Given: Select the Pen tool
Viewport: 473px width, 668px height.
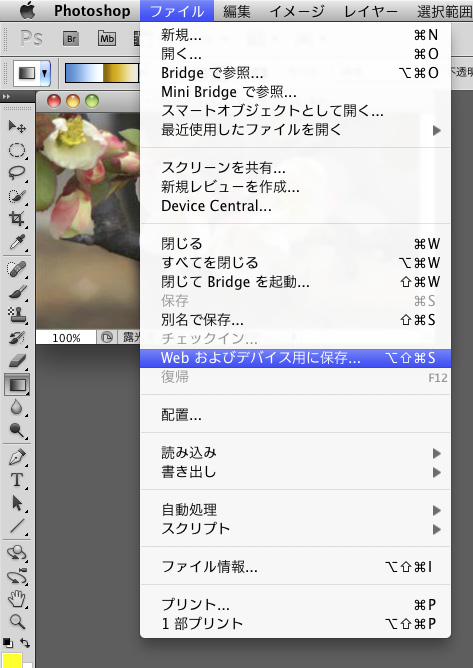Looking at the screenshot, I should pos(17,457).
